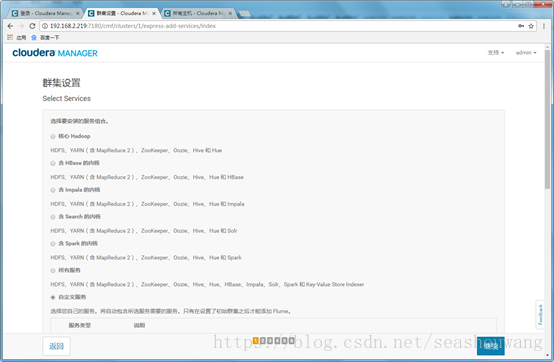Select the Core with Search radio option
Screen dimensions: 554x362
tap(53, 217)
